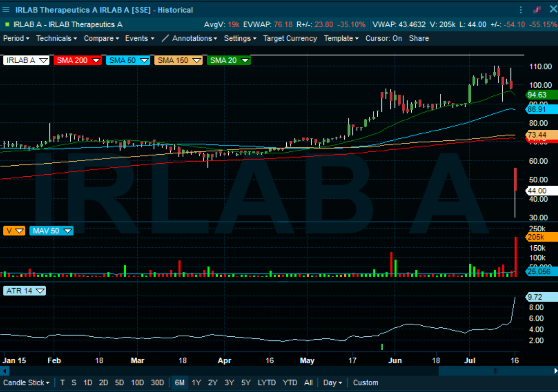This screenshot has width=558, height=392.
Task: Click the Share button
Action: 419,38
